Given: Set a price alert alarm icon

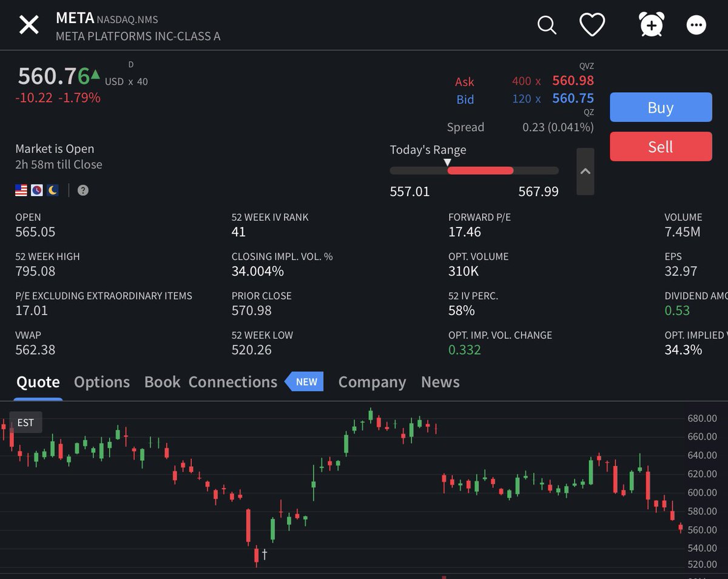Looking at the screenshot, I should tap(652, 25).
